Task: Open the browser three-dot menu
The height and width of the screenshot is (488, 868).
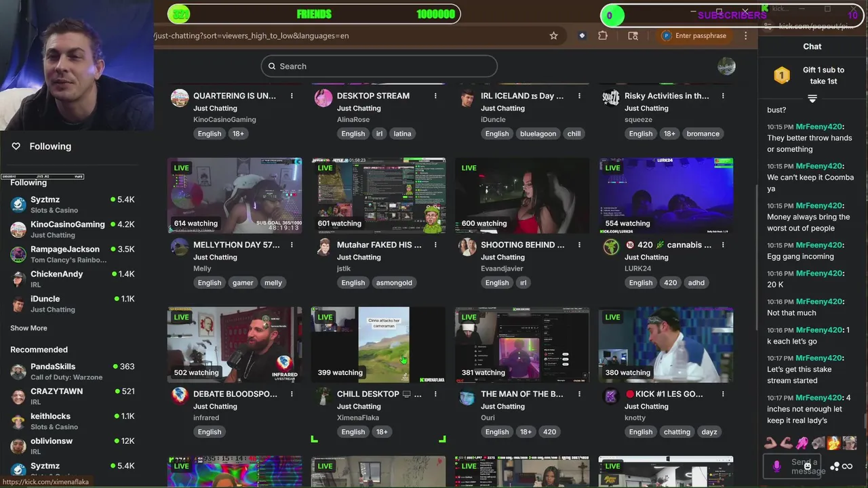Action: point(745,36)
